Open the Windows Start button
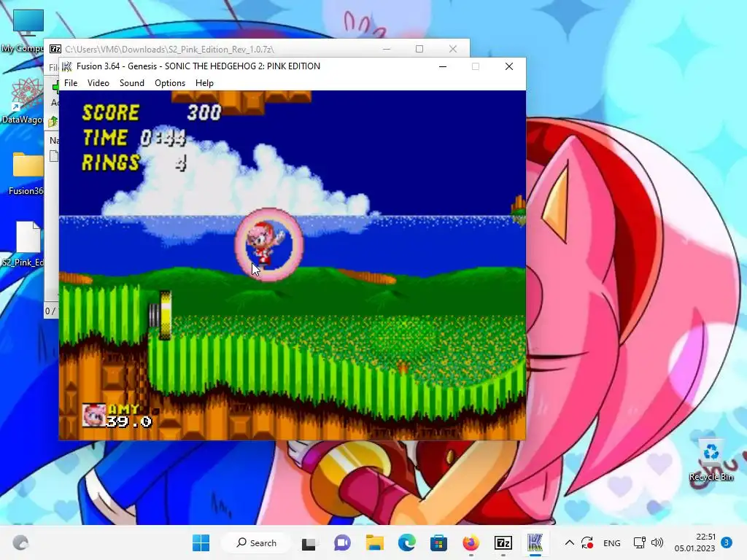Image resolution: width=747 pixels, height=560 pixels. (201, 542)
